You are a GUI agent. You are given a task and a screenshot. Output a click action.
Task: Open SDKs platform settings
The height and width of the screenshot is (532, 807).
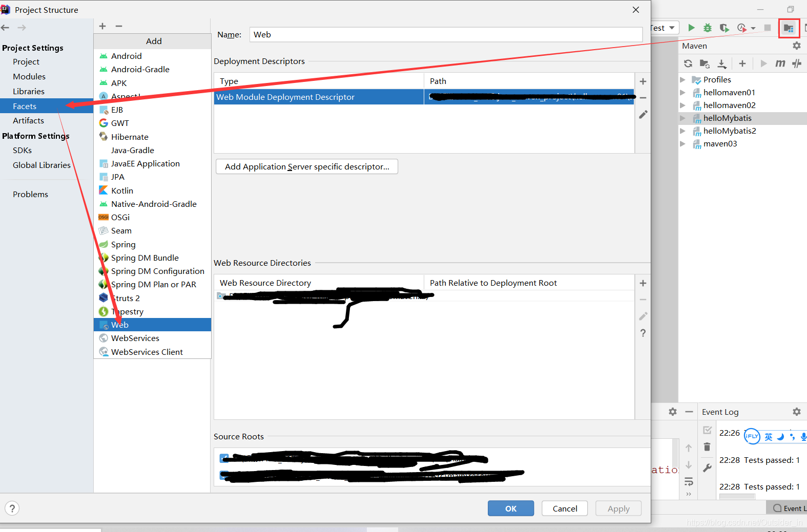tap(23, 150)
